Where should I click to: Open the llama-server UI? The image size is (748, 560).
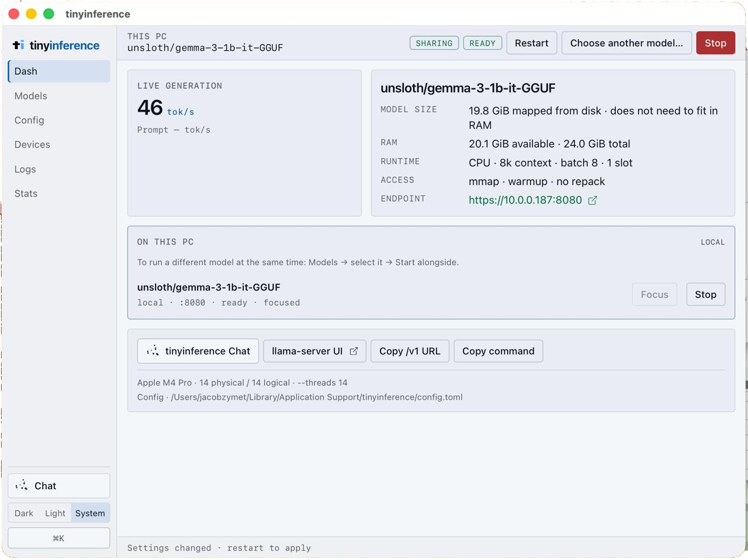coord(314,351)
